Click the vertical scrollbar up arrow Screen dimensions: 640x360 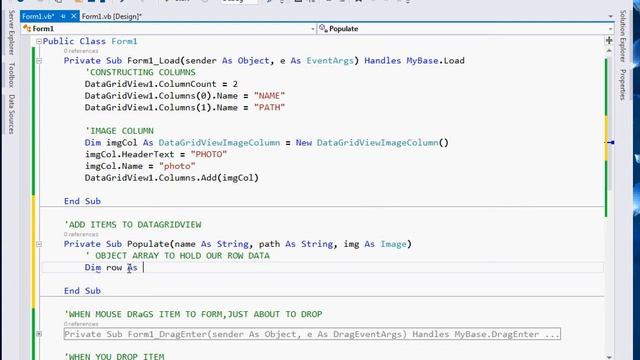pos(609,51)
